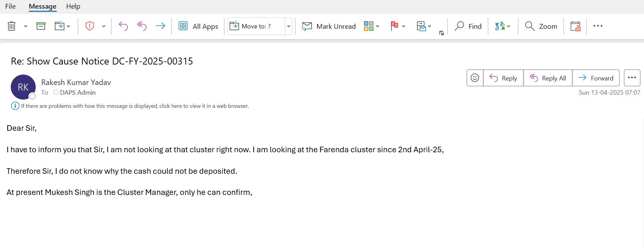The image size is (644, 248).
Task: Click the Delete trash can icon
Action: (11, 26)
